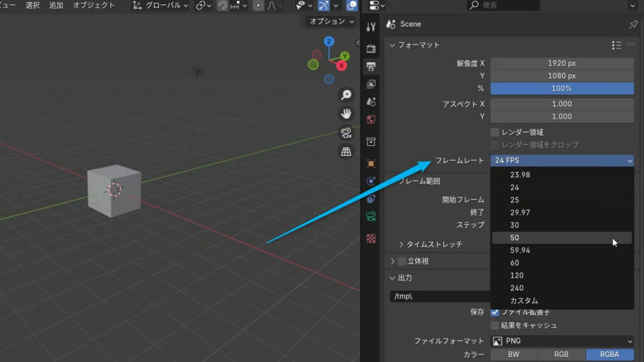Open the snapping options dropdown
The image size is (644, 362).
238,5
